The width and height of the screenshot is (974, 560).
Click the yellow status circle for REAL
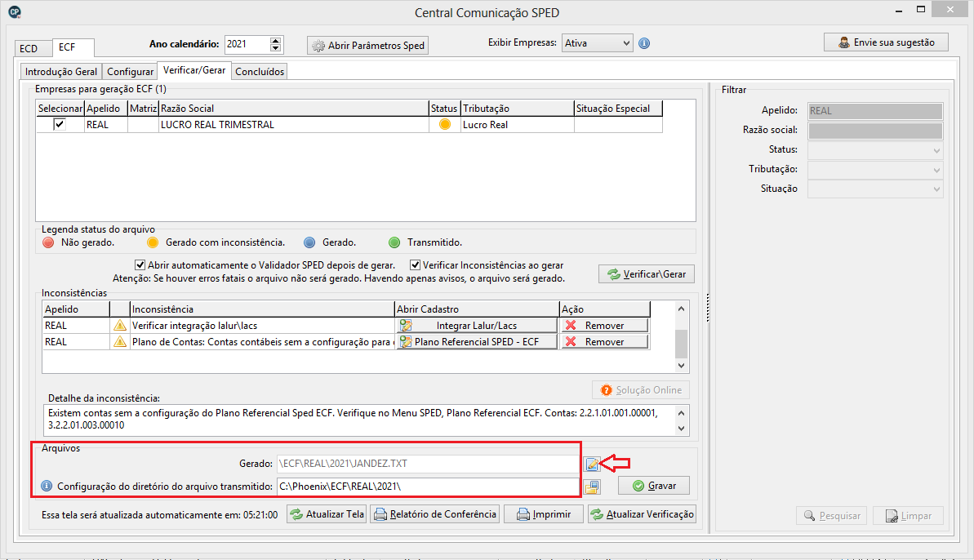tap(445, 125)
